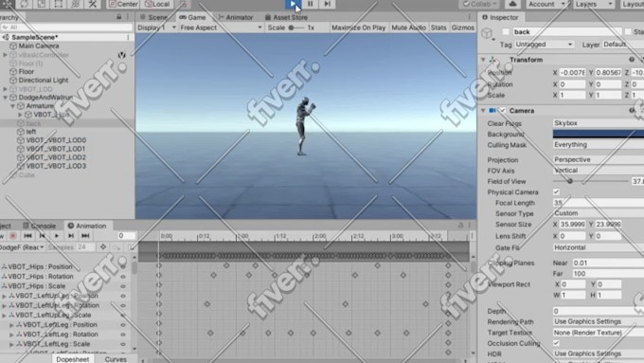Toggle the back object active checkbox
Viewport: 644px width, 363px height.
coord(506,31)
